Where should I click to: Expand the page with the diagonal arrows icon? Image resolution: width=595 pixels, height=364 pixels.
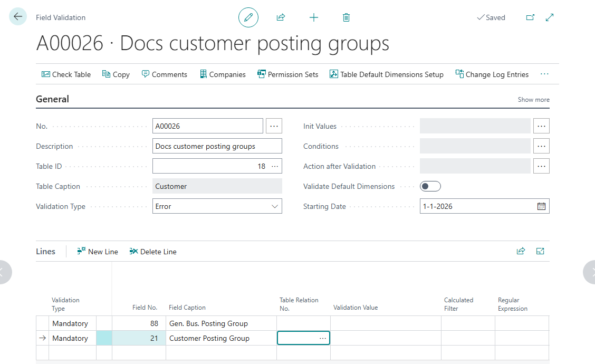[550, 17]
